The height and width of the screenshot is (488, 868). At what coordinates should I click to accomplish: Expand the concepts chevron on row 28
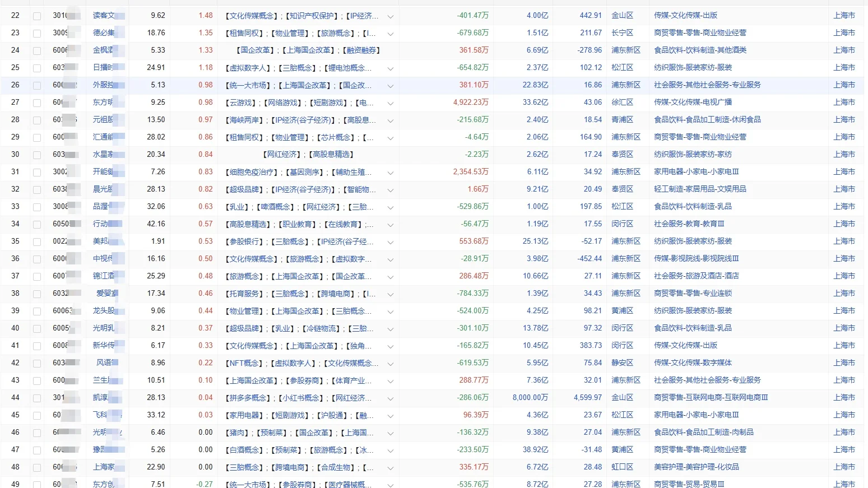[391, 120]
